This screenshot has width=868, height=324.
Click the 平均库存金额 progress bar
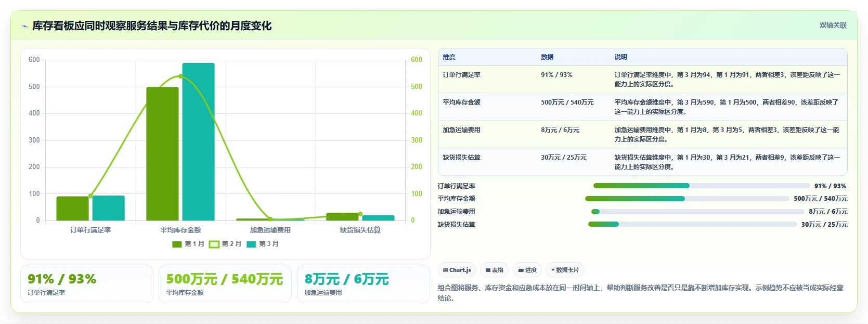click(687, 199)
